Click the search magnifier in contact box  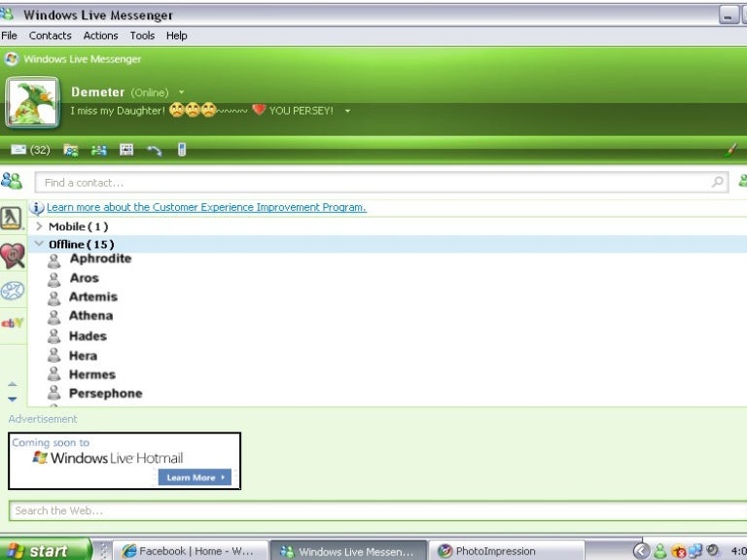[x=718, y=182]
